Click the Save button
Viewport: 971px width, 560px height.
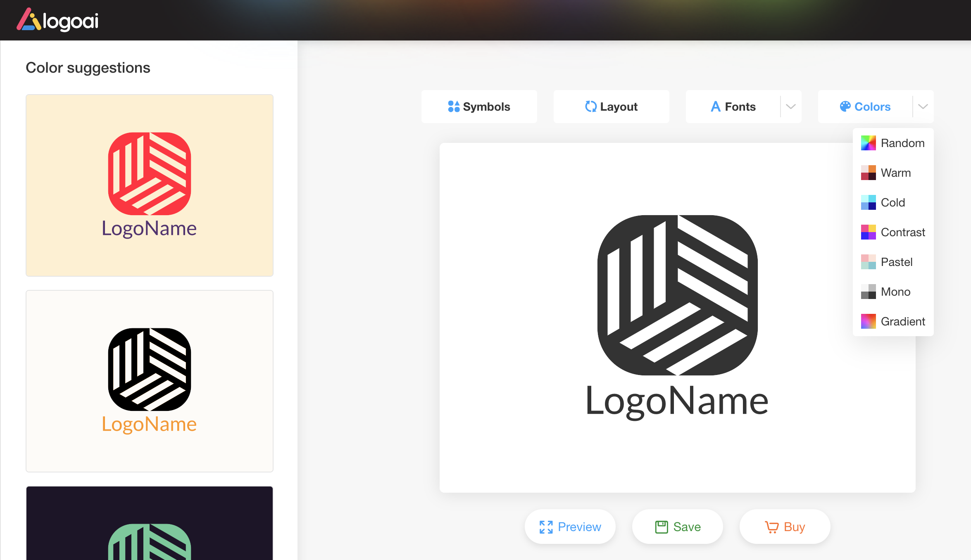point(677,527)
